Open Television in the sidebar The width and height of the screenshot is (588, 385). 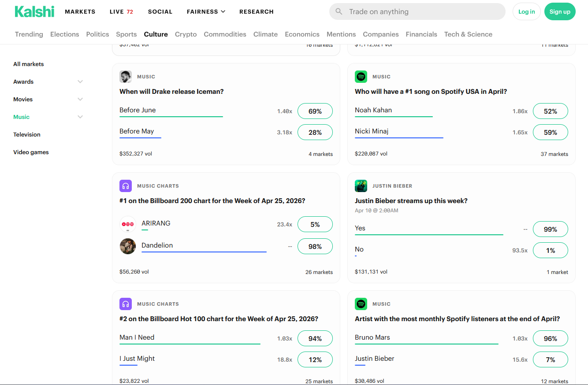tap(27, 135)
